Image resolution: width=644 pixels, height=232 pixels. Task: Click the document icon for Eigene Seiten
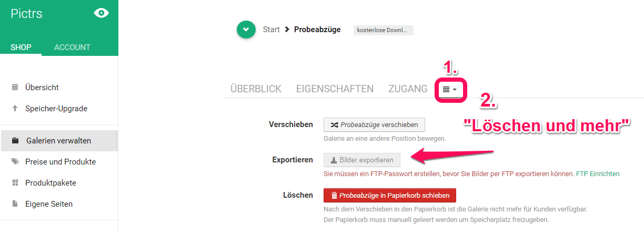(15, 204)
